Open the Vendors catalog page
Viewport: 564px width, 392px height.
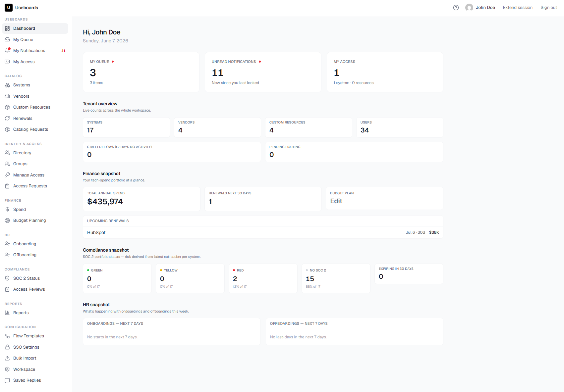click(35, 96)
